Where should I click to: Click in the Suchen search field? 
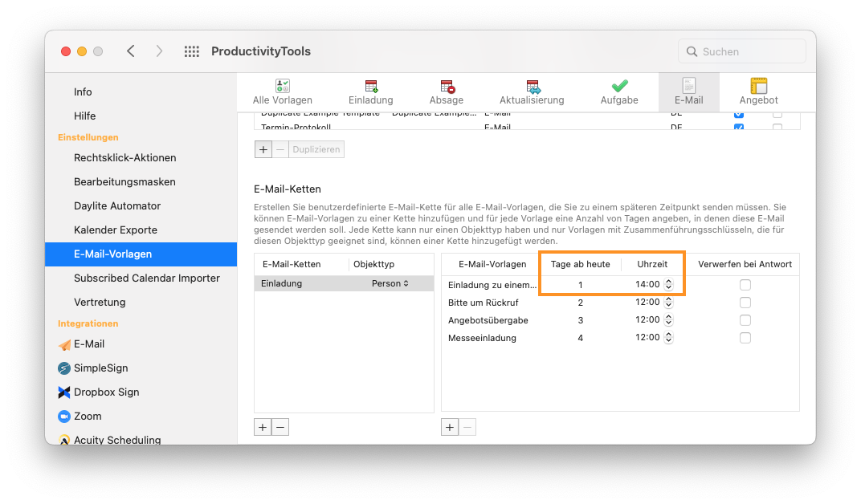click(x=742, y=51)
